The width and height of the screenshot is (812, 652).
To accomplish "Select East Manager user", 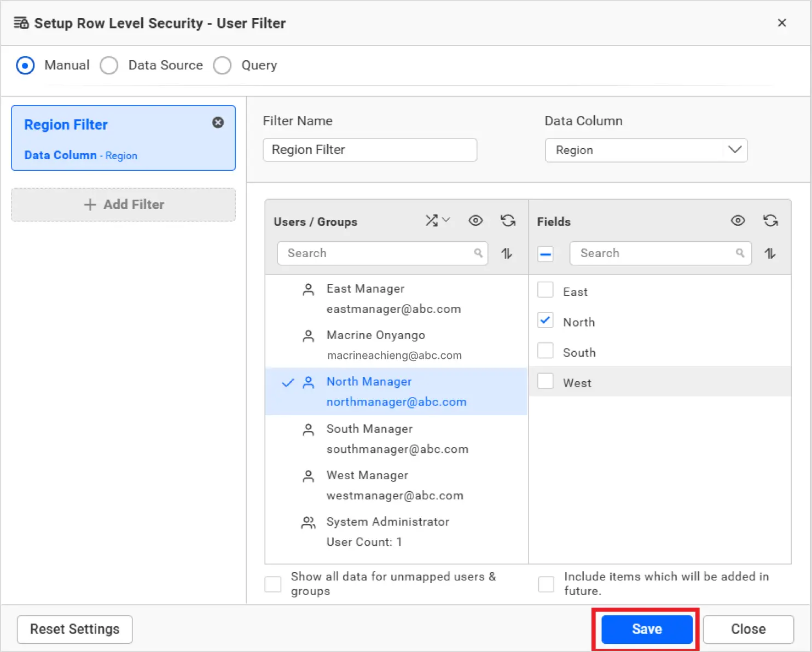I will (x=396, y=299).
